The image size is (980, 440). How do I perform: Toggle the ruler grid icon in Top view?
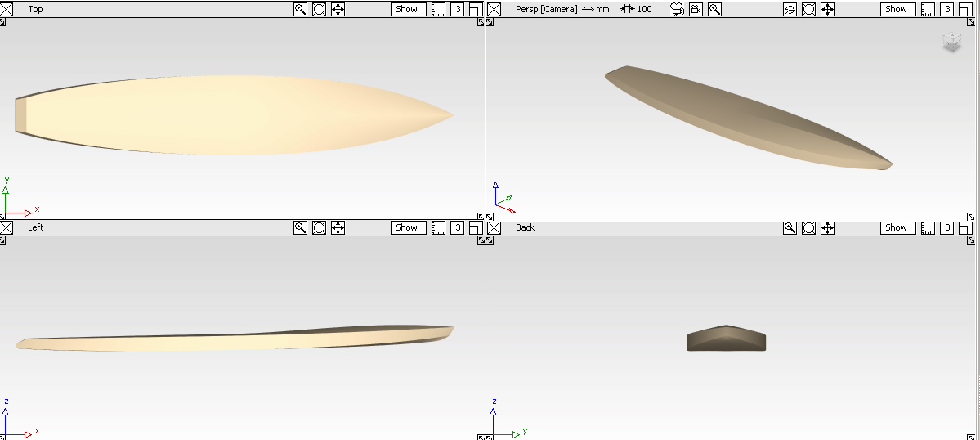tap(439, 10)
